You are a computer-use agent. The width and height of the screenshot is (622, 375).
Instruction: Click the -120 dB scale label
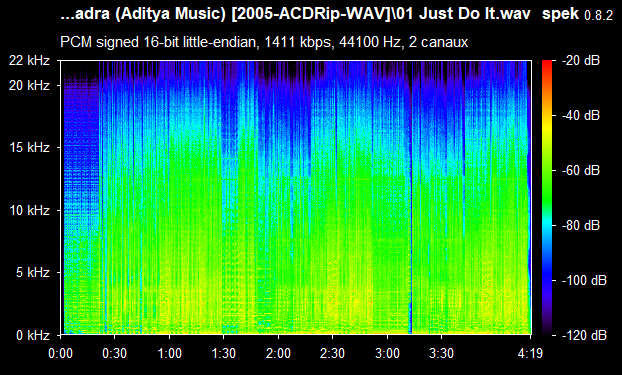[584, 335]
